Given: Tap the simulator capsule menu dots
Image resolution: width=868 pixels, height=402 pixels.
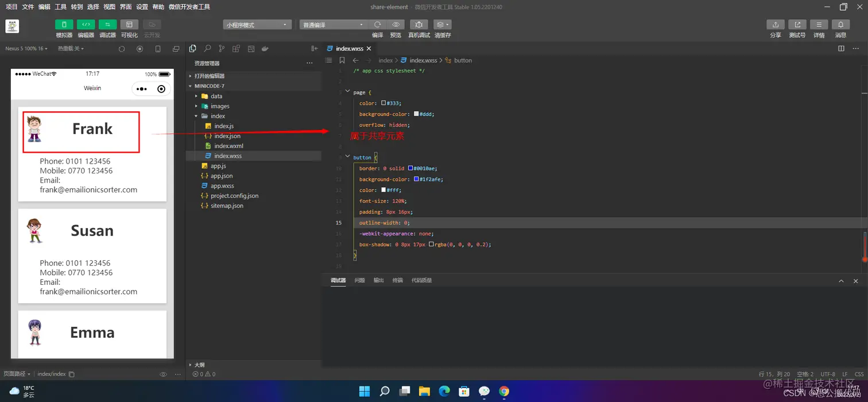Looking at the screenshot, I should 142,89.
